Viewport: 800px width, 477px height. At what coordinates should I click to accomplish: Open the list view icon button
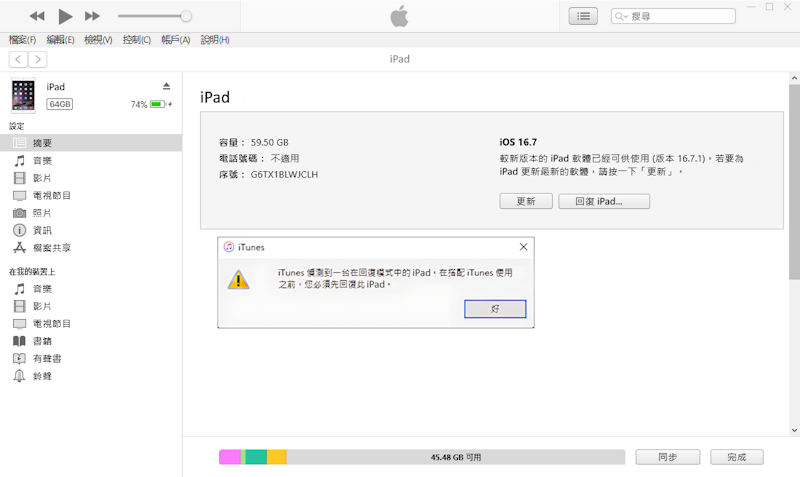(583, 16)
